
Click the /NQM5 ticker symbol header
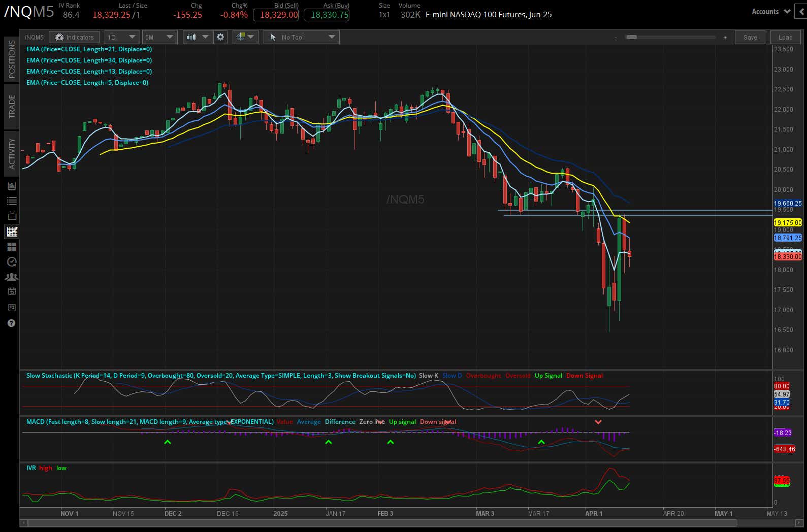[x=29, y=11]
